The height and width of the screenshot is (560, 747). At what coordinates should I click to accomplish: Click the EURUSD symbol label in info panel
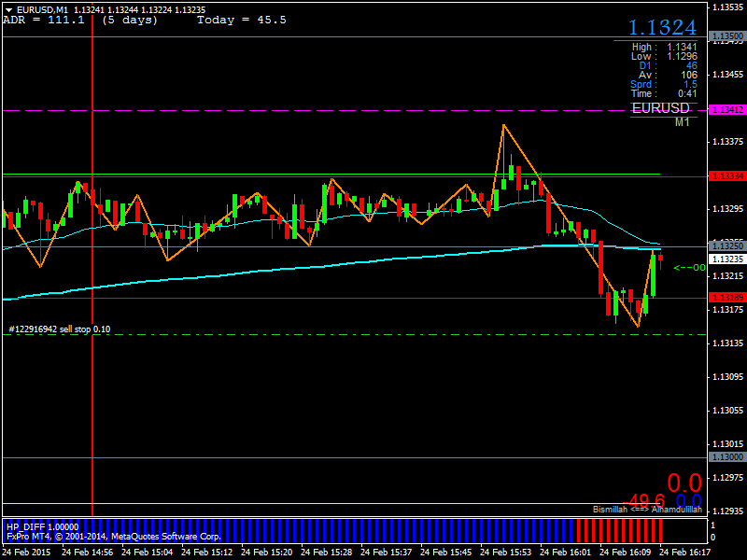coord(661,108)
